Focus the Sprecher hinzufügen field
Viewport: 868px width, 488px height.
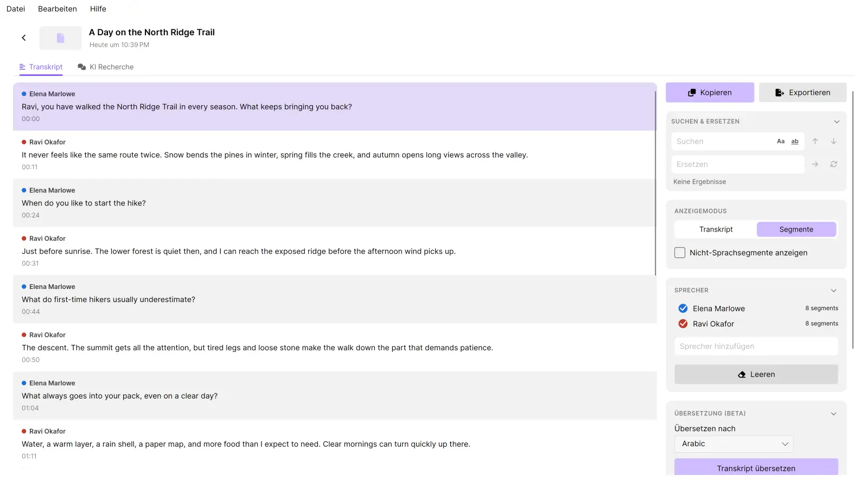tap(756, 346)
